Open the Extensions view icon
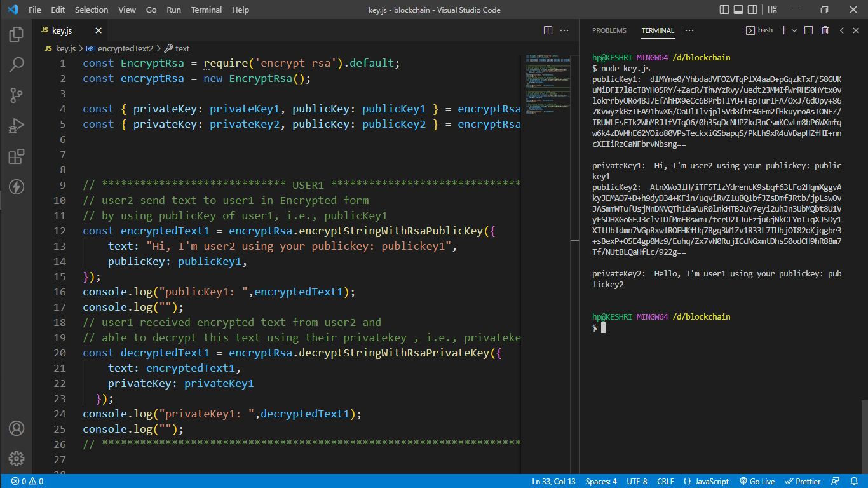 click(x=17, y=156)
